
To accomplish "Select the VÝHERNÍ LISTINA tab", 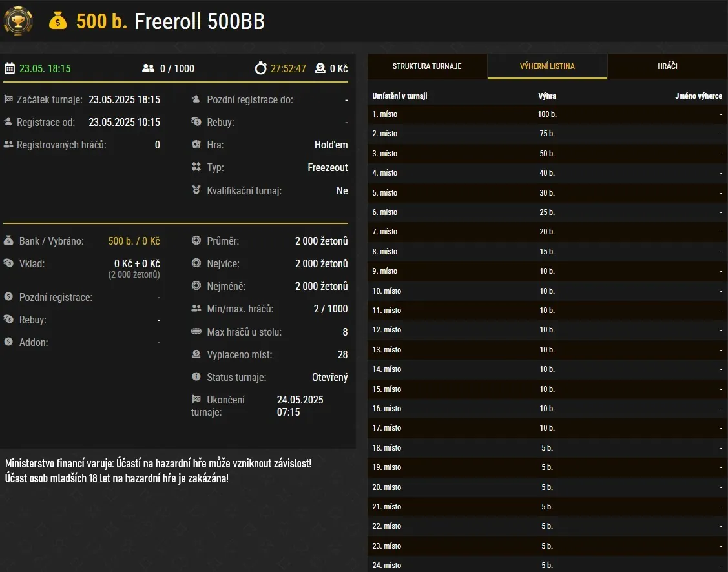I will point(547,66).
